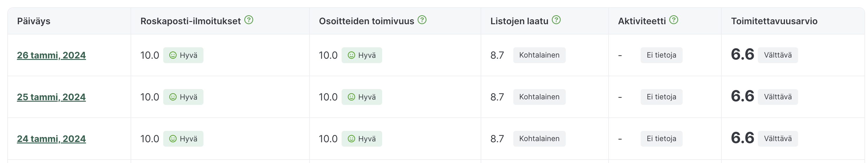Click Välttävä badge in 24 tammi row
This screenshot has height=163, width=868.
[778, 139]
